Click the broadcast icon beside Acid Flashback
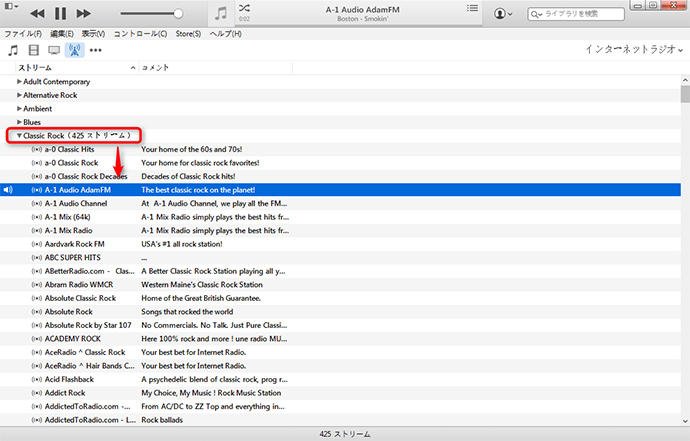The width and height of the screenshot is (690, 441). click(x=37, y=379)
